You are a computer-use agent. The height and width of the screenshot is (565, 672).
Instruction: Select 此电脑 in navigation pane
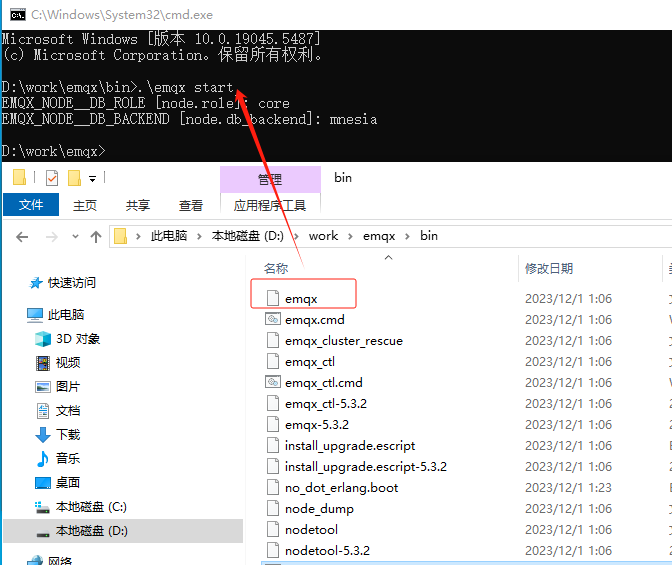click(66, 315)
